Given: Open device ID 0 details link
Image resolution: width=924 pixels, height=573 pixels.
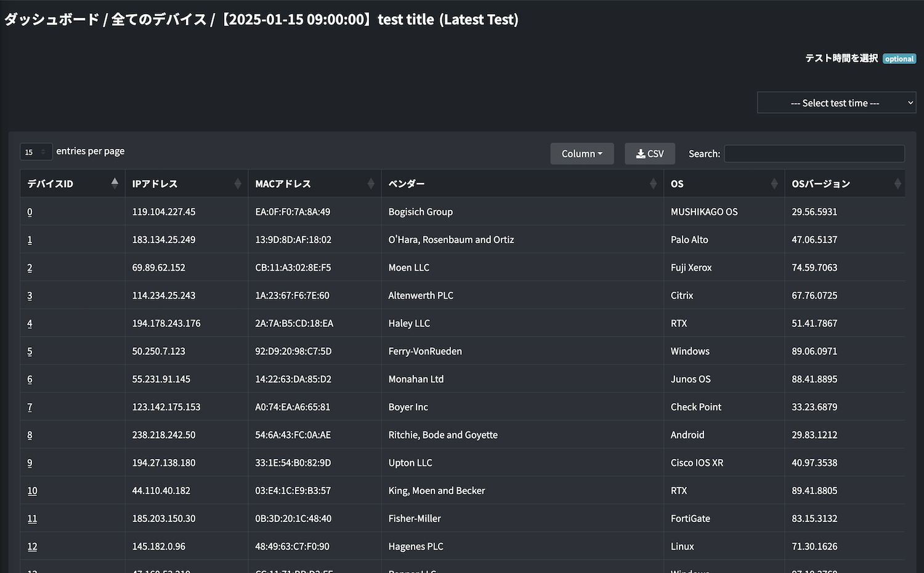Looking at the screenshot, I should [x=30, y=212].
